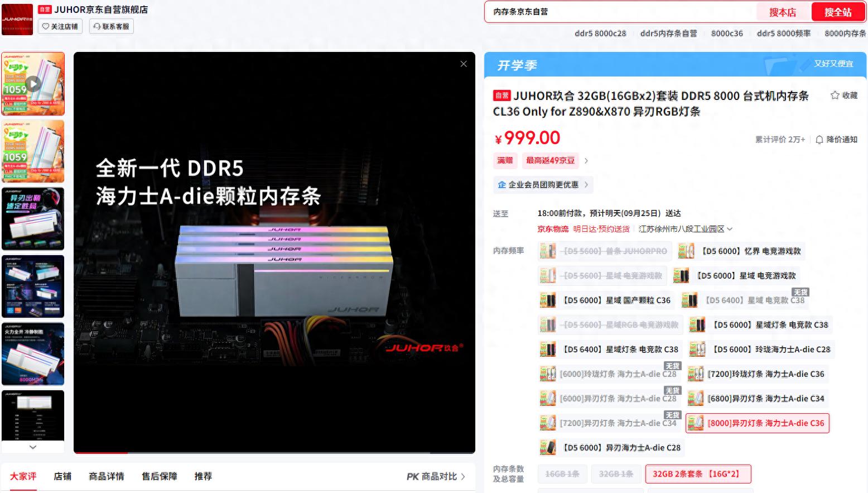This screenshot has width=868, height=493.
Task: Select disabled [D5 5600] 星域 电竞游戏款 option
Action: [x=602, y=276]
